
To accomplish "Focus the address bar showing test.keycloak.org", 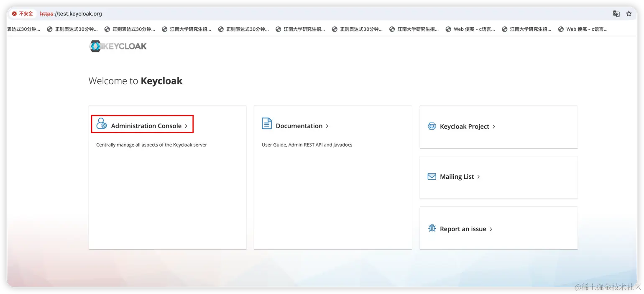I will tap(322, 14).
